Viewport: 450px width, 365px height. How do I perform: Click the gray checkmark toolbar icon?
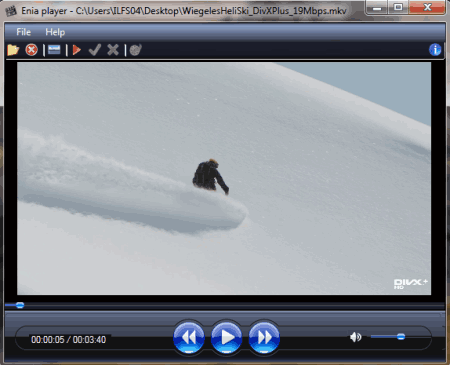click(95, 50)
